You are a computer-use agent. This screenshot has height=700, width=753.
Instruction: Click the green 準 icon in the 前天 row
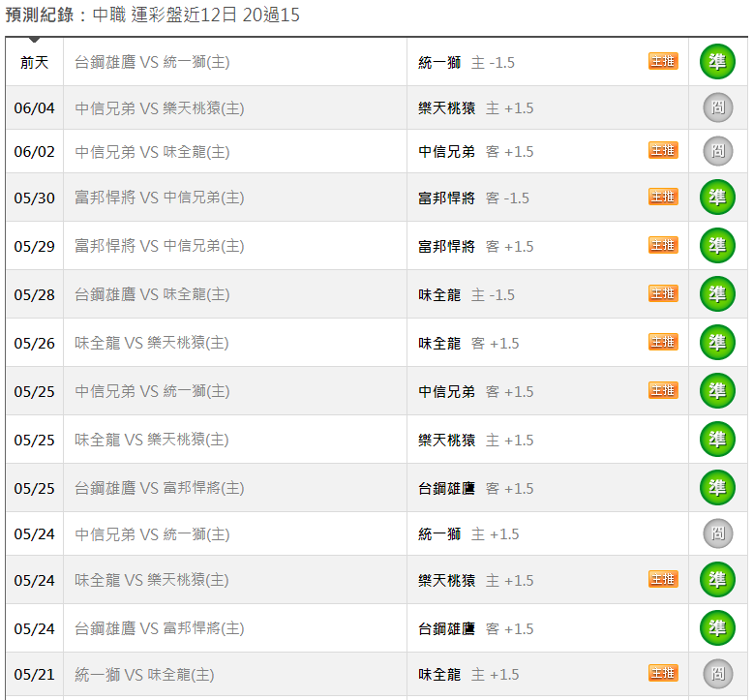tap(717, 62)
